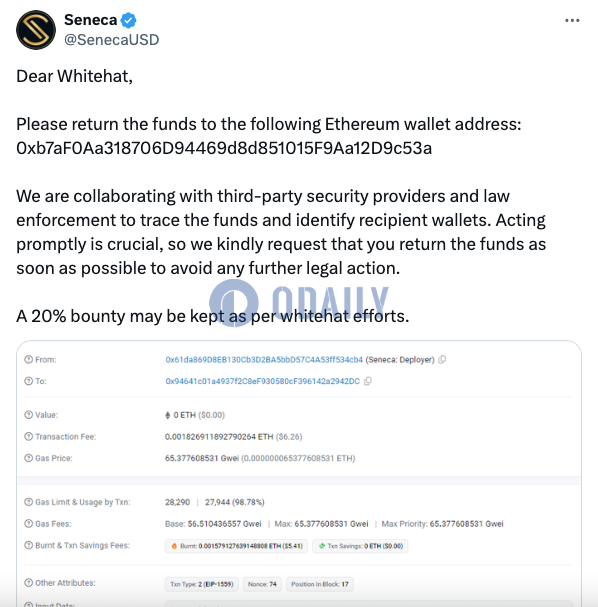Click the help icon beside Gas Fees
This screenshot has width=598, height=607.
point(29,524)
